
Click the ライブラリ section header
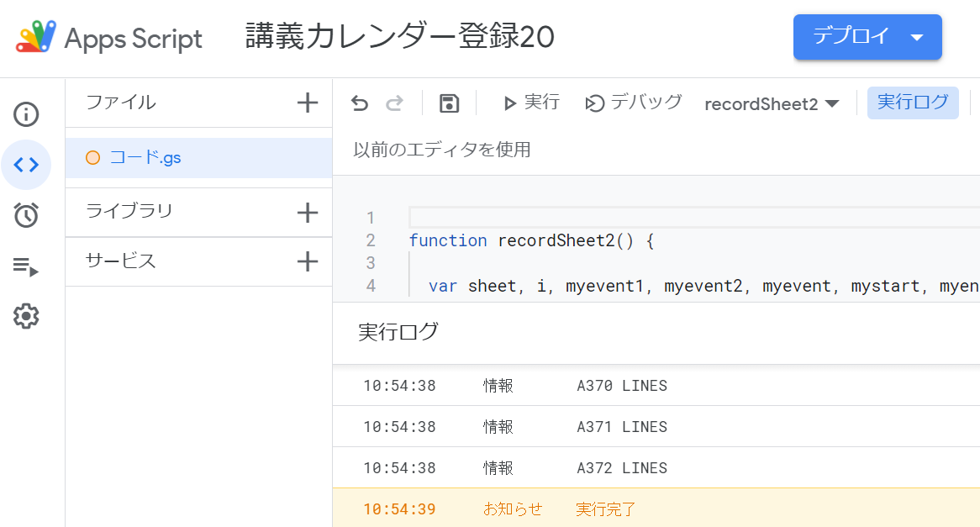pyautogui.click(x=129, y=211)
